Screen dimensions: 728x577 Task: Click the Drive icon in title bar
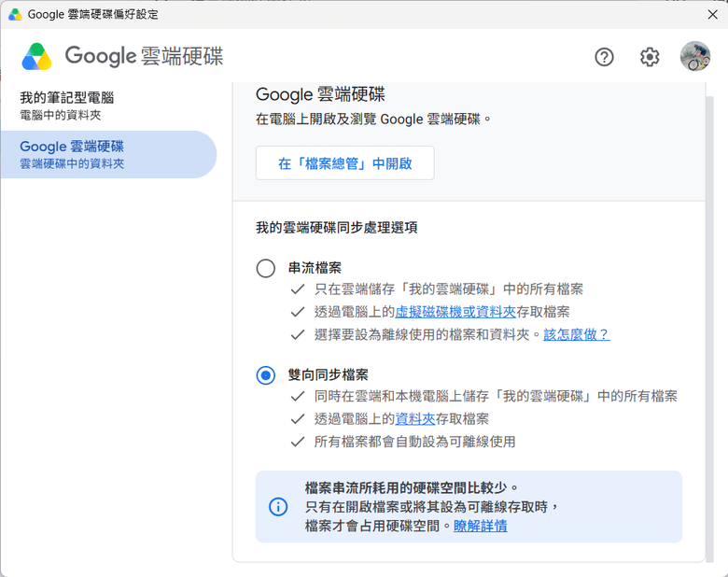pyautogui.click(x=15, y=14)
